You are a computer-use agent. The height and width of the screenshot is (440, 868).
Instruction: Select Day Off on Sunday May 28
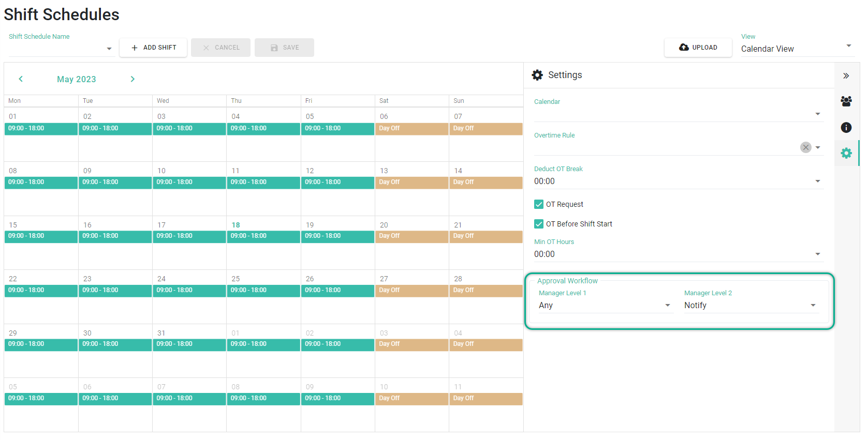[x=486, y=291]
